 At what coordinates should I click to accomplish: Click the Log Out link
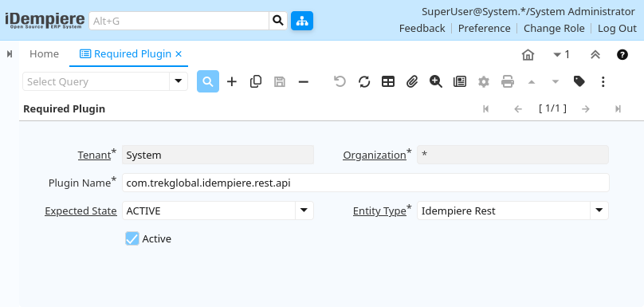coord(617,29)
